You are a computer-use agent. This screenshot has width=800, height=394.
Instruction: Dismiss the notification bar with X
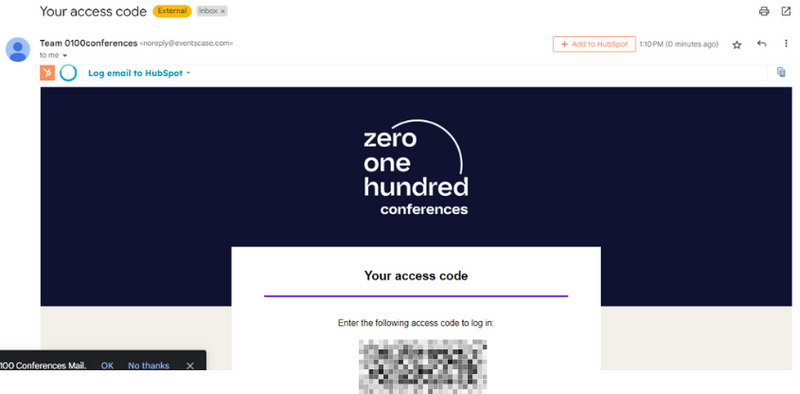point(190,365)
